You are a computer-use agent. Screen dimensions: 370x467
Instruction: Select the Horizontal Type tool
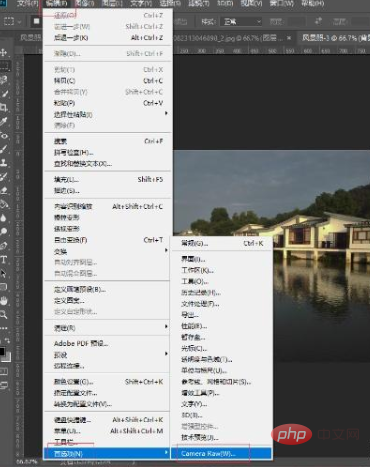4,260
